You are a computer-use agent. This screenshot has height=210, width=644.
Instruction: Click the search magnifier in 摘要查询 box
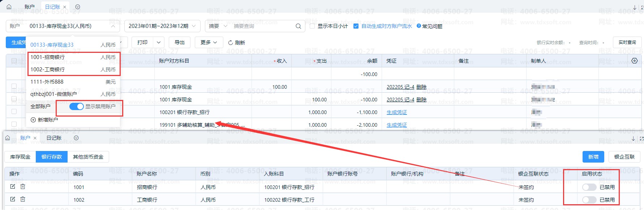[x=298, y=26]
